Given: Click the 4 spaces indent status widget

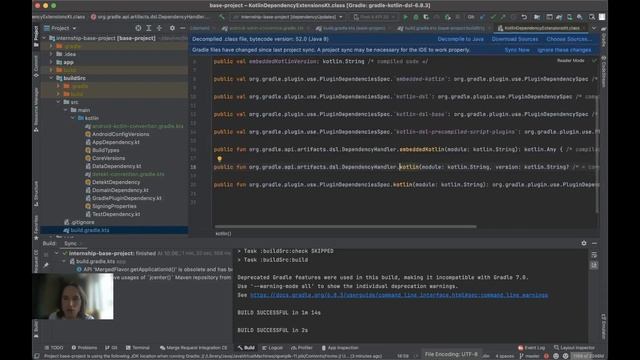Looking at the screenshot, I should 504,356.
